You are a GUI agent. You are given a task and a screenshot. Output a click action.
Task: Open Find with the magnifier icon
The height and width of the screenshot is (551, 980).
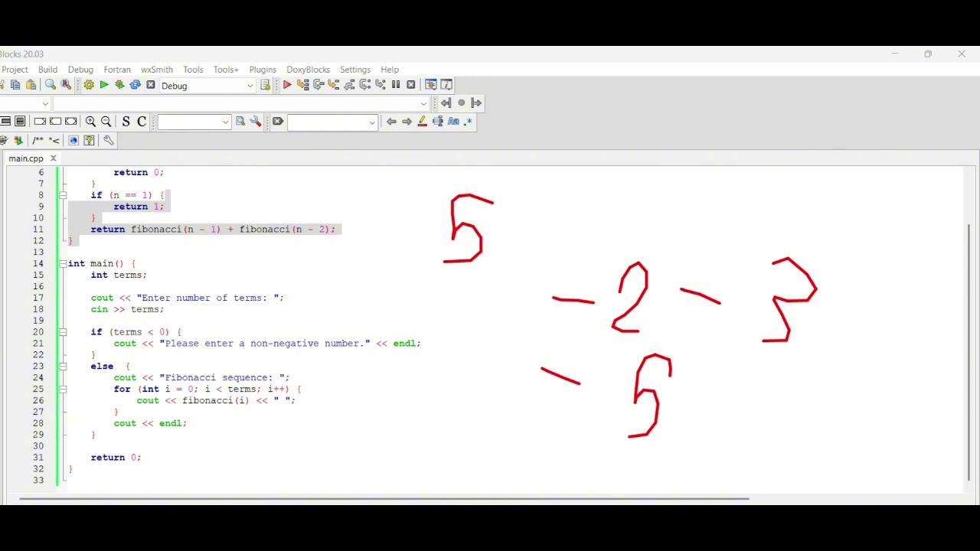point(51,85)
